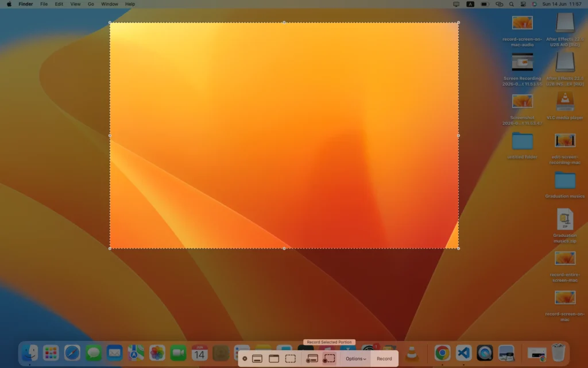Open Visual Studio Code from the Dock
This screenshot has width=588, height=368.
tap(463, 353)
